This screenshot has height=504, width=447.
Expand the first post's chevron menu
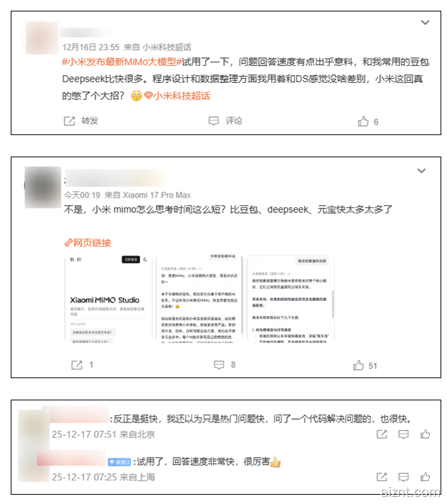tap(425, 22)
